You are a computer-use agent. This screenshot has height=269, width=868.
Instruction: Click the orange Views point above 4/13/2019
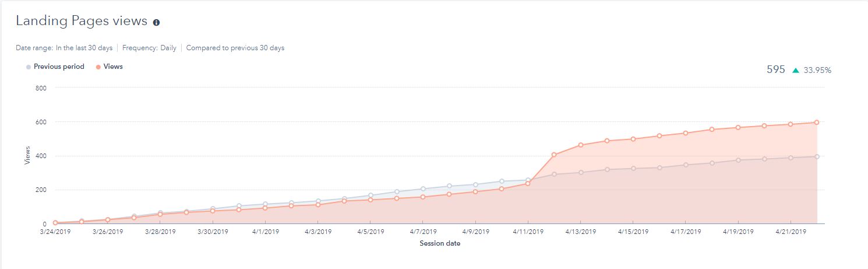click(581, 145)
